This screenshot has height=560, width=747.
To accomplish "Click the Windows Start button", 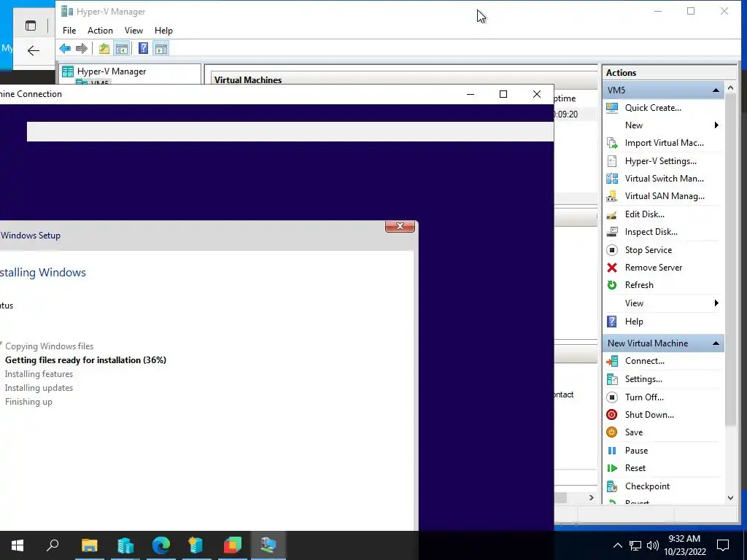I will [x=18, y=545].
